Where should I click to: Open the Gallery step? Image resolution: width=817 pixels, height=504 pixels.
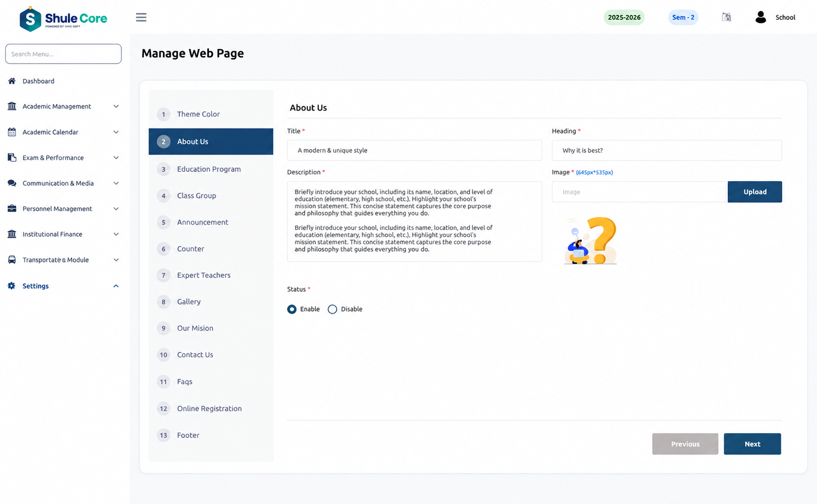[x=211, y=302]
